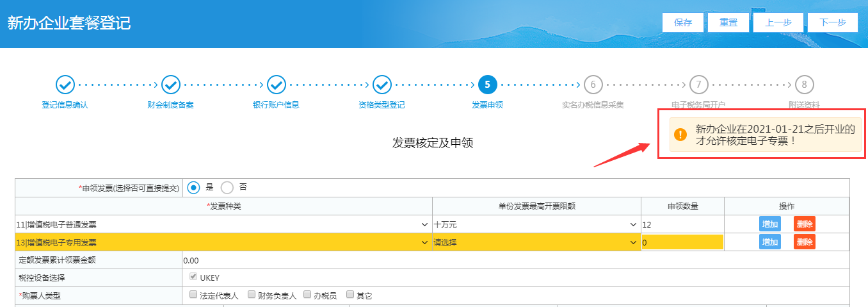
Task: Open step 财会制度备案 checkmark icon
Action: [x=170, y=84]
